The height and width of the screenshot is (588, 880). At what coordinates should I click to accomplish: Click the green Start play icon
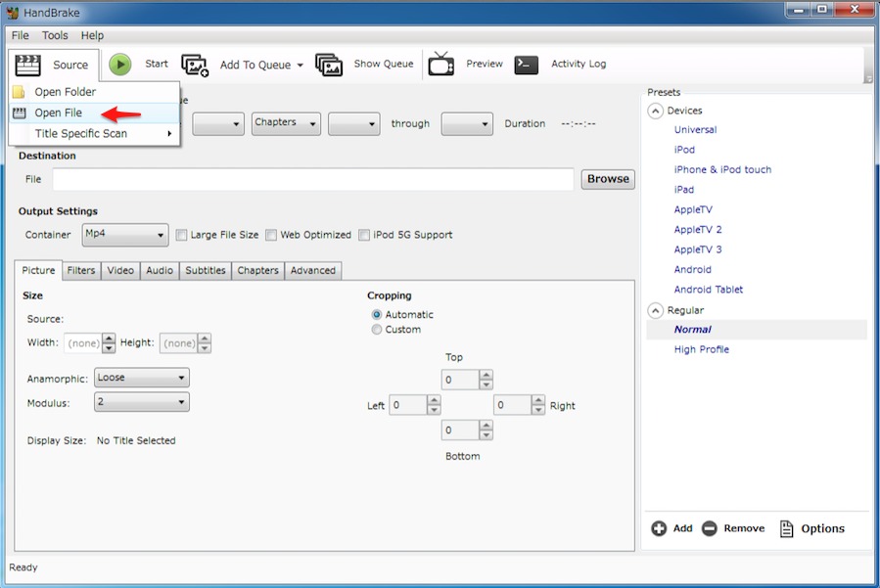click(x=120, y=64)
